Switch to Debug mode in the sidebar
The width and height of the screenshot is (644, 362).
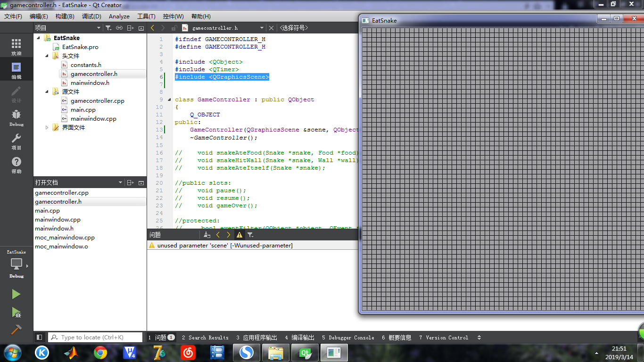[16, 116]
